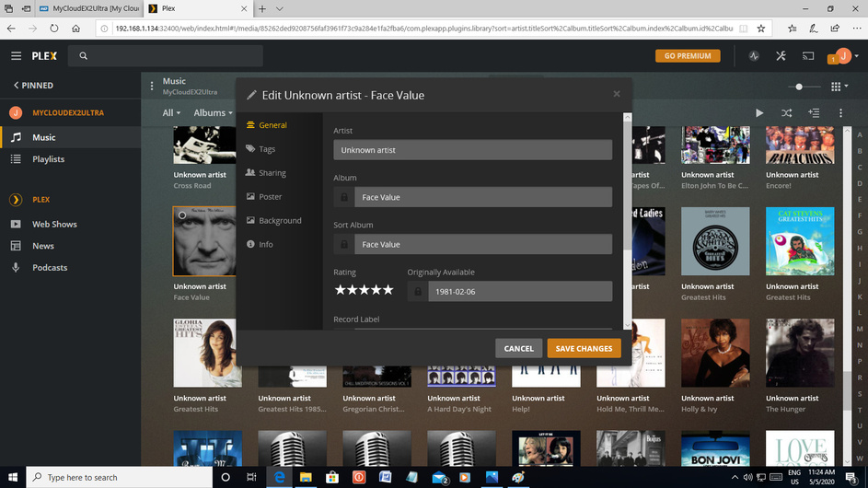Open File Explorer from taskbar

(x=306, y=477)
